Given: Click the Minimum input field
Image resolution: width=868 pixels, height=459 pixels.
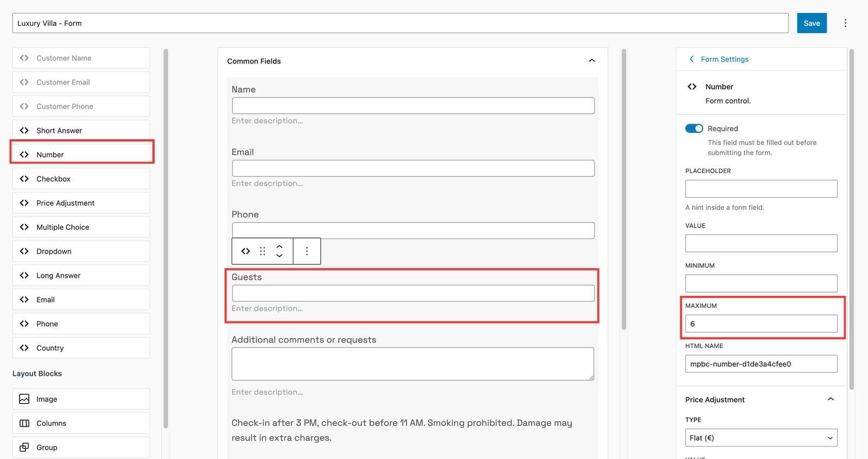Looking at the screenshot, I should (x=761, y=283).
